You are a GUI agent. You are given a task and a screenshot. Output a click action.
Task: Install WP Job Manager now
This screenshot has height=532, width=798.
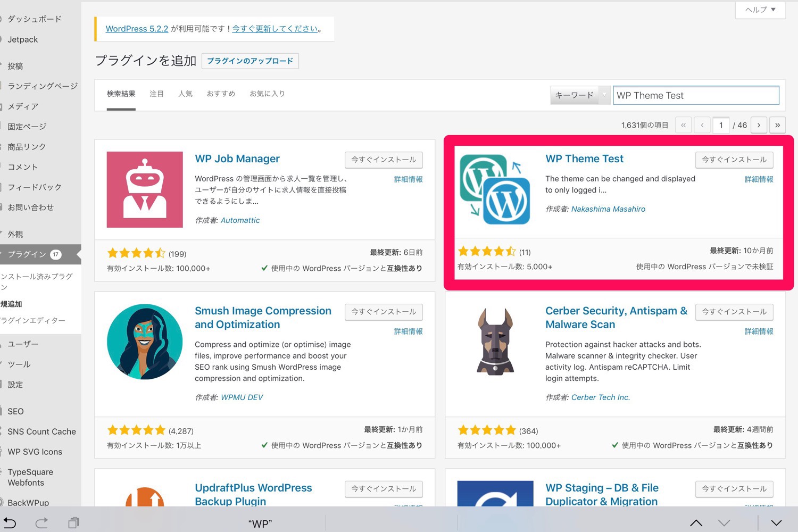384,160
